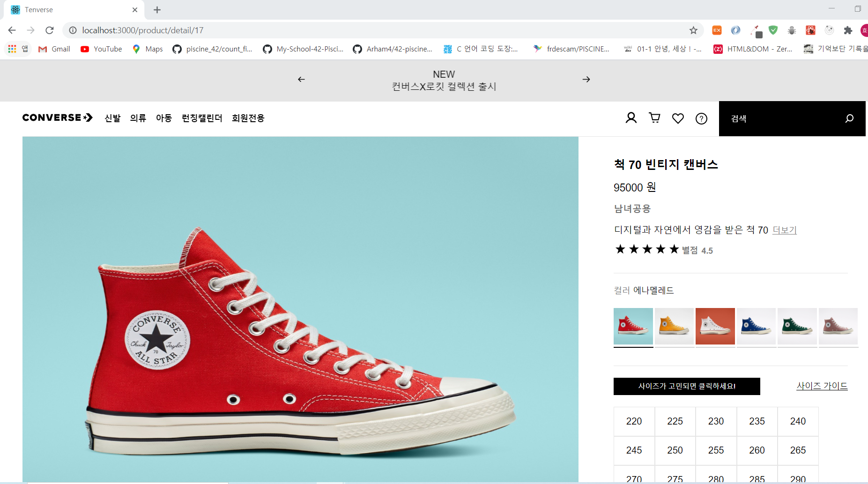
Task: Select the yellow colorway swatch
Action: pyautogui.click(x=674, y=326)
